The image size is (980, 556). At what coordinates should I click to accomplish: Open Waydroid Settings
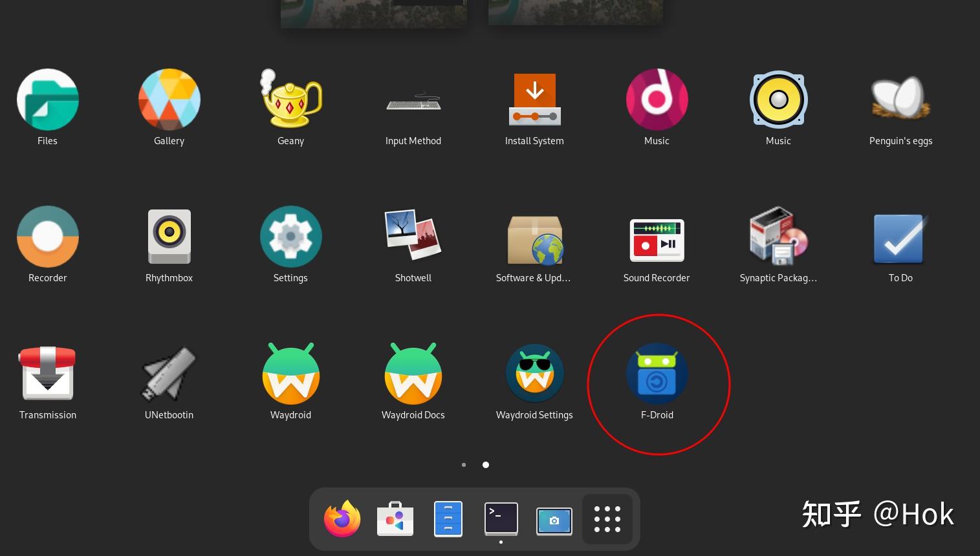(x=534, y=374)
